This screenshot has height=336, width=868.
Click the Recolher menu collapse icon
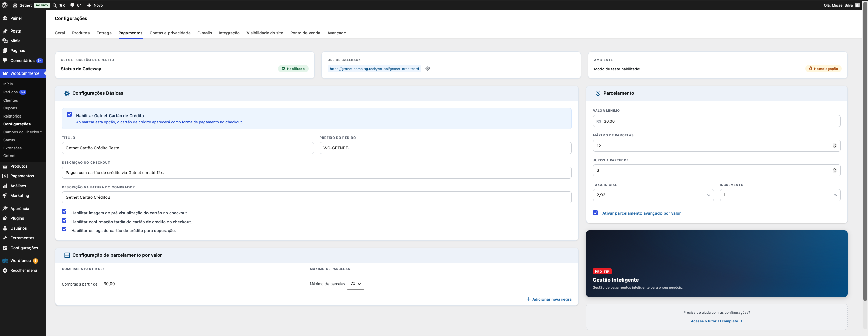point(5,271)
